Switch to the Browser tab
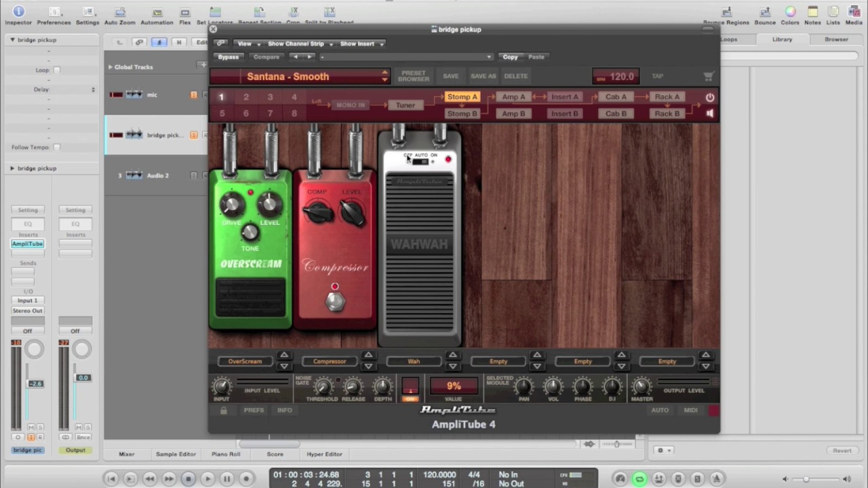The width and height of the screenshot is (868, 488). point(836,39)
